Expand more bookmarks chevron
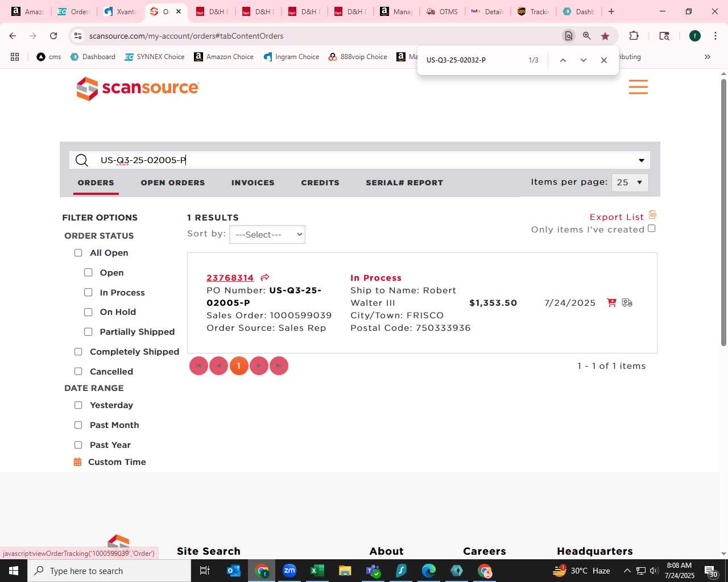This screenshot has height=582, width=728. [708, 57]
